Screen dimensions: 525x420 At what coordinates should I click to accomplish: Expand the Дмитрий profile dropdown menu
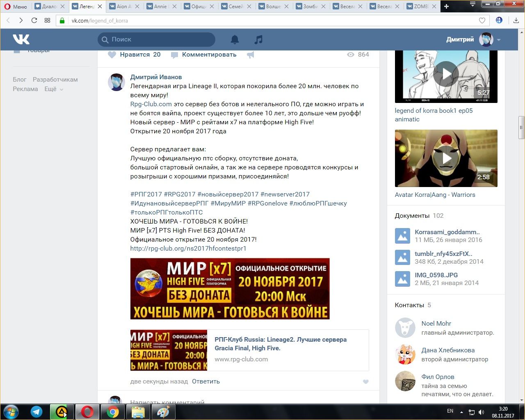[x=499, y=40]
